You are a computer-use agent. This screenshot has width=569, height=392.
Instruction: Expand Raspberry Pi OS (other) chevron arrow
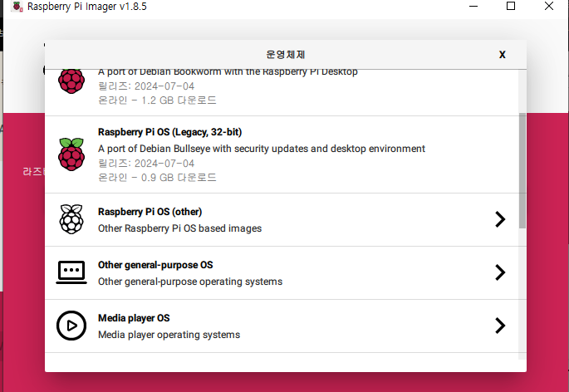500,219
